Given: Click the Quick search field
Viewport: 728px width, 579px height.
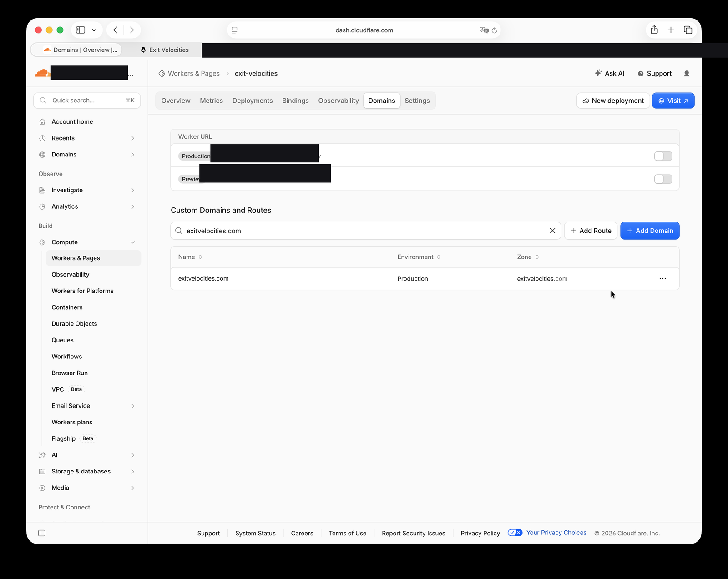Looking at the screenshot, I should tap(87, 101).
